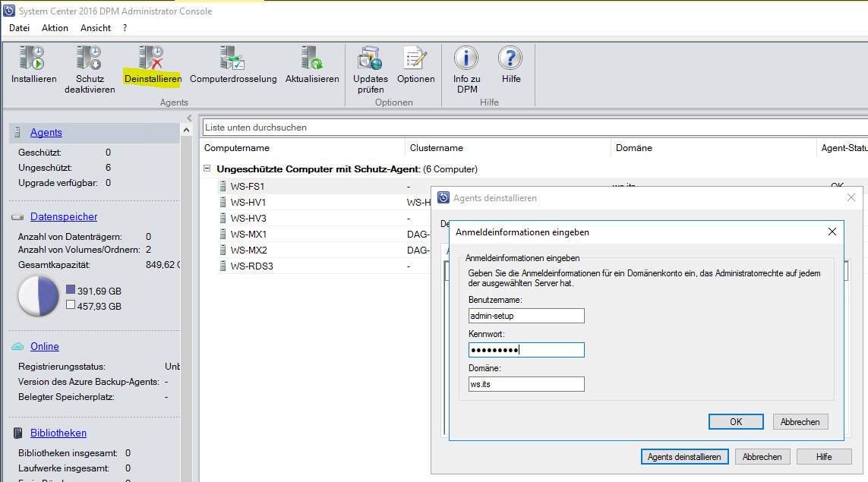Image resolution: width=868 pixels, height=482 pixels.
Task: Click Abbrechen in the credentials dialog
Action: click(x=800, y=422)
